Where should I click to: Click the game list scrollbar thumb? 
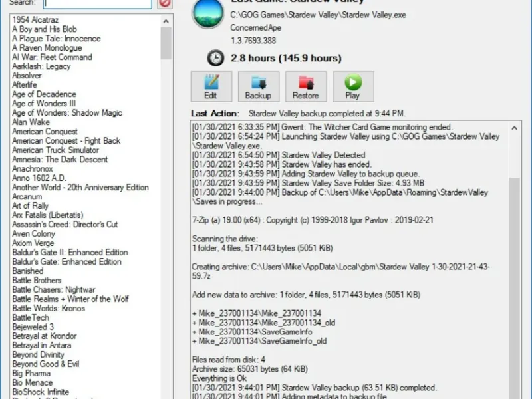pyautogui.click(x=166, y=43)
